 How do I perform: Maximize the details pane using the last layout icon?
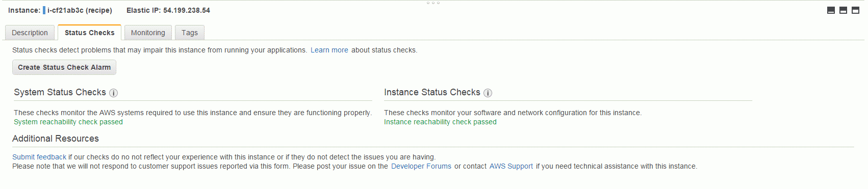click(x=855, y=10)
